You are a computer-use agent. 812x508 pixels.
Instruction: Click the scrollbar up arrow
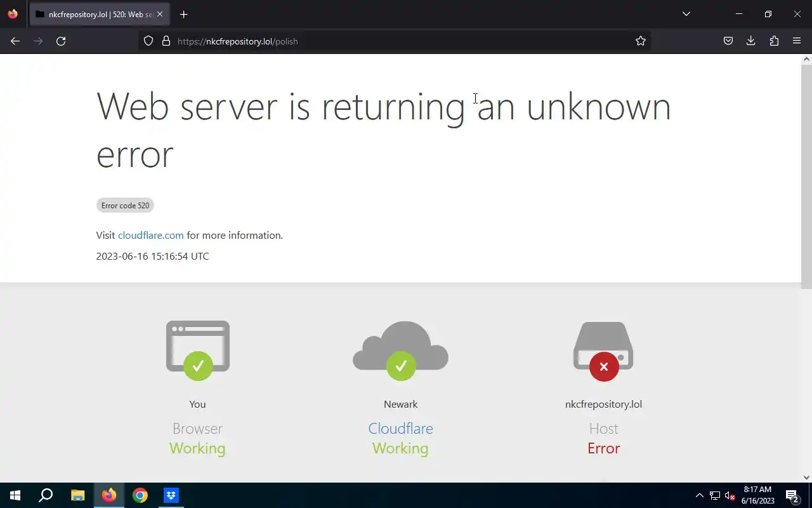807,59
